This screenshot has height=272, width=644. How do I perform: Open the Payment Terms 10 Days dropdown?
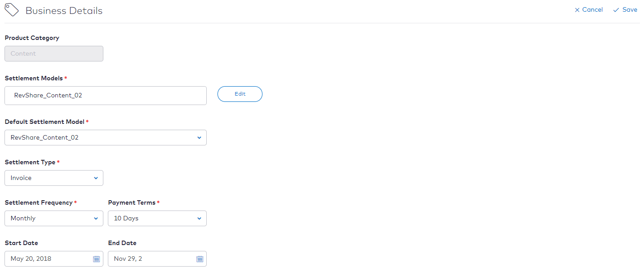click(157, 219)
